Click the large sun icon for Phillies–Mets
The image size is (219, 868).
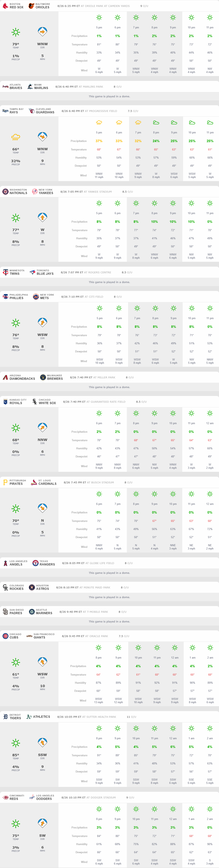pos(15,323)
